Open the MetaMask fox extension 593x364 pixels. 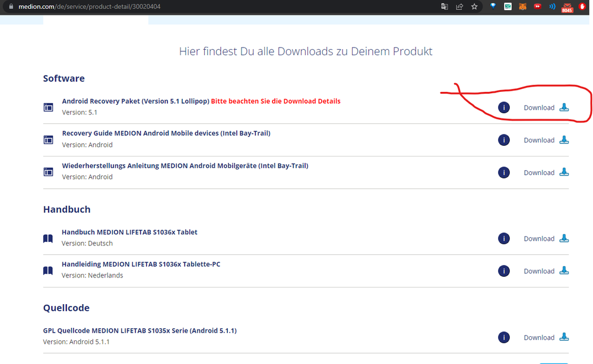(522, 7)
